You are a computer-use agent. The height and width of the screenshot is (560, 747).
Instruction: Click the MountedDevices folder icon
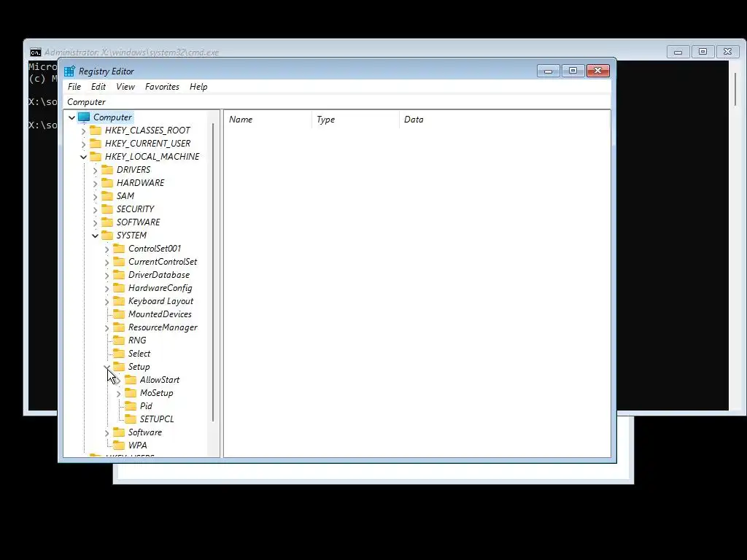(119, 314)
